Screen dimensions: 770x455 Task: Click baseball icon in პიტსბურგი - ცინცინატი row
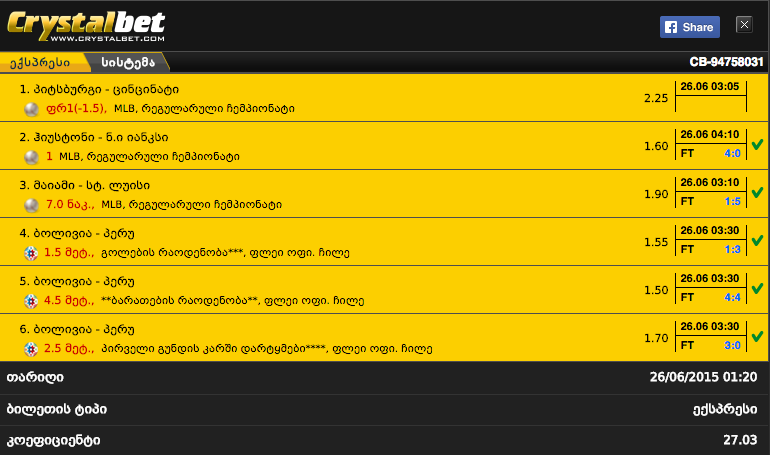click(31, 109)
